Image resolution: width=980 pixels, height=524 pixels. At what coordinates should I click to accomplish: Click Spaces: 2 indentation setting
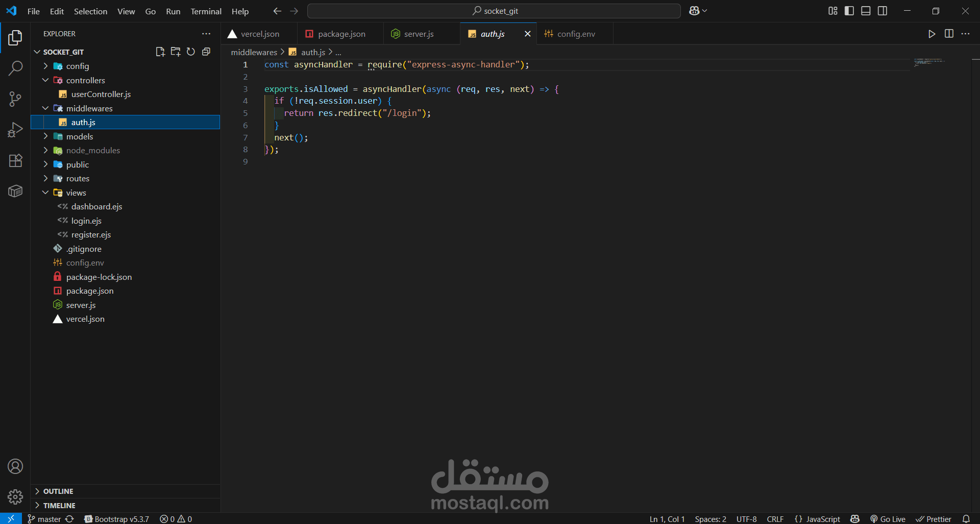710,518
